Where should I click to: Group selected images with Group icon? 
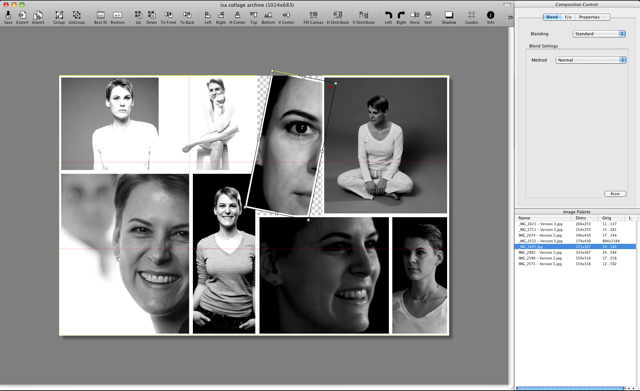[x=59, y=17]
